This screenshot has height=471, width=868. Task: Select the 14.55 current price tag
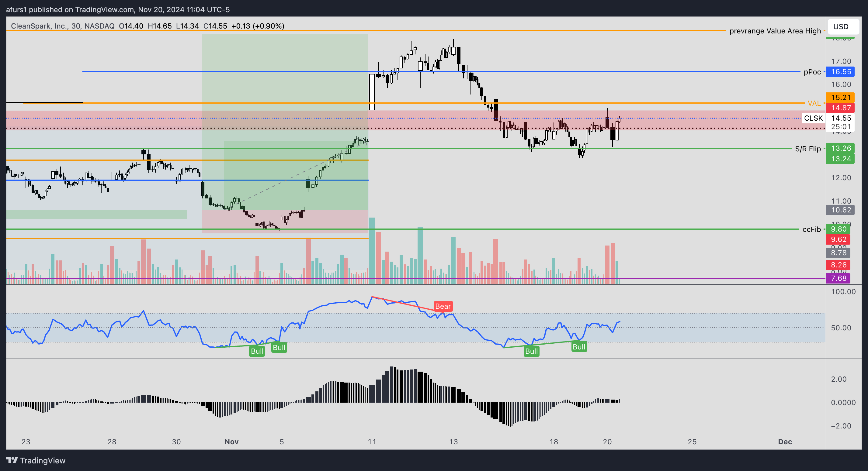(x=840, y=118)
